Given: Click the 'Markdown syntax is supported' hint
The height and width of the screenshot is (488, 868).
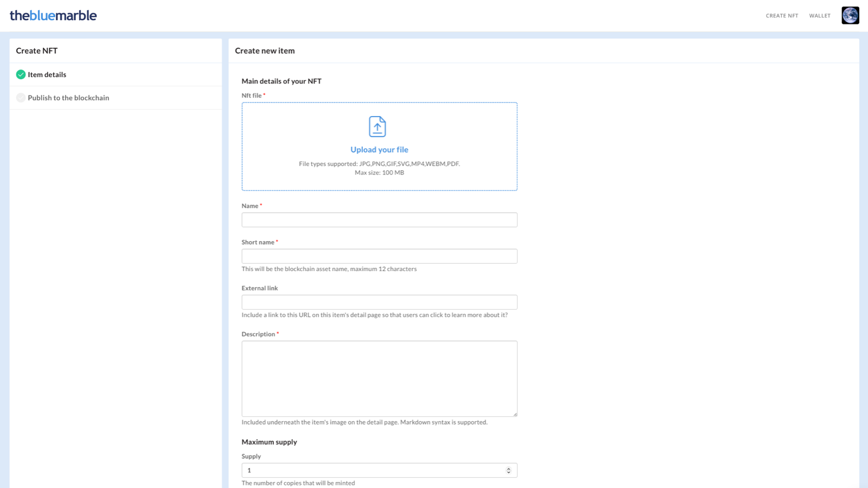Looking at the screenshot, I should pos(365,422).
